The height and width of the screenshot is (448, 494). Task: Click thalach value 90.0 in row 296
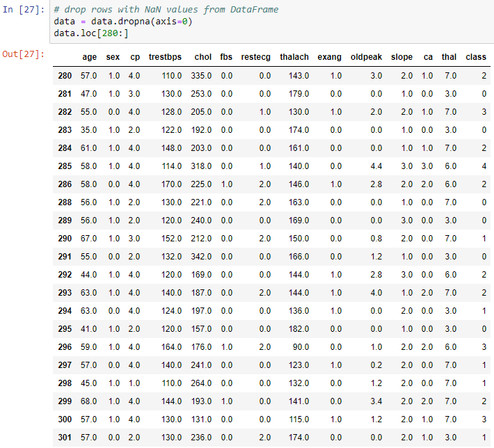tap(301, 347)
